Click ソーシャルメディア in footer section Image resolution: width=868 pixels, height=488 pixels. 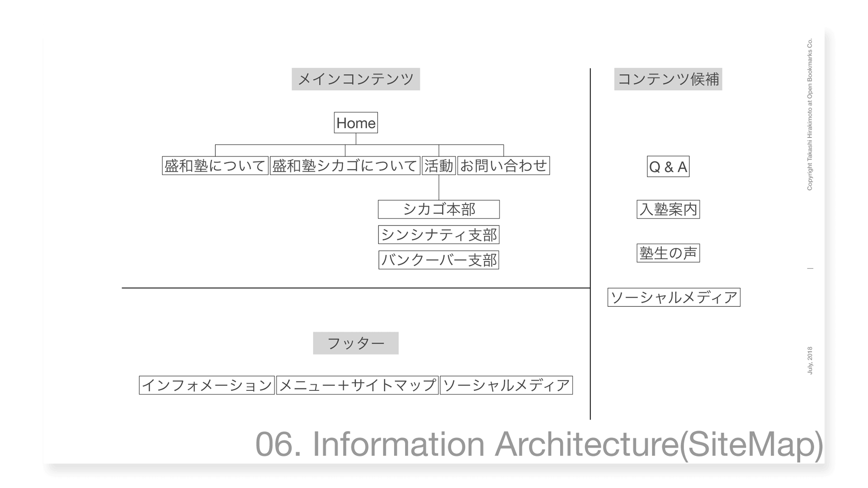[506, 385]
